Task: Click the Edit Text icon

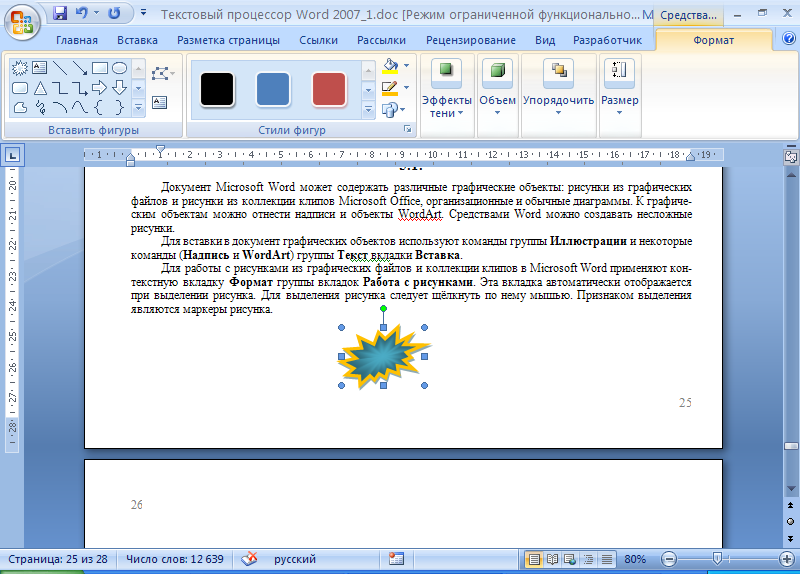Action: (x=160, y=103)
